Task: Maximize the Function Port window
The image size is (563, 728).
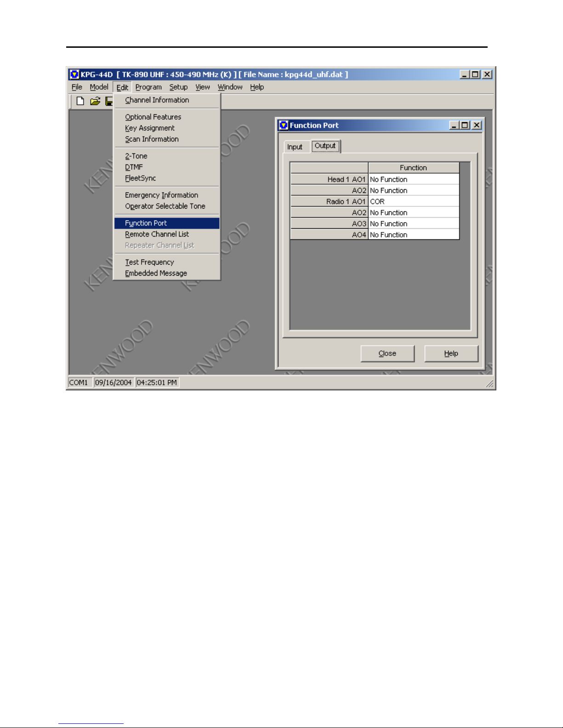Action: [x=465, y=125]
